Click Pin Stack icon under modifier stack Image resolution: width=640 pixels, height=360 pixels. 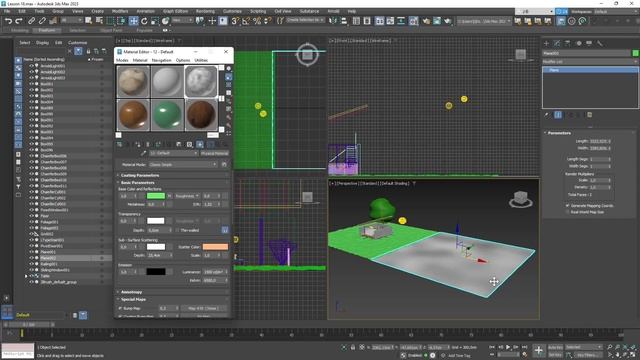[x=547, y=115]
